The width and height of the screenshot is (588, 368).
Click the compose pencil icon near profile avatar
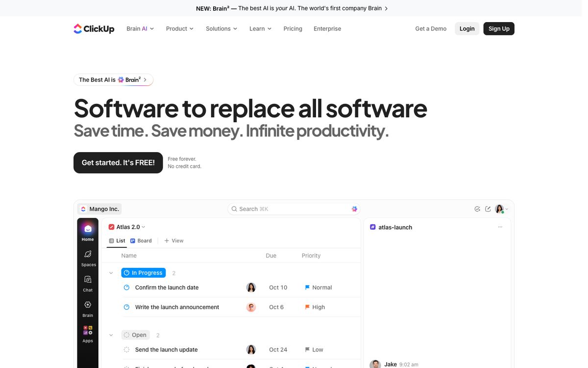point(488,209)
